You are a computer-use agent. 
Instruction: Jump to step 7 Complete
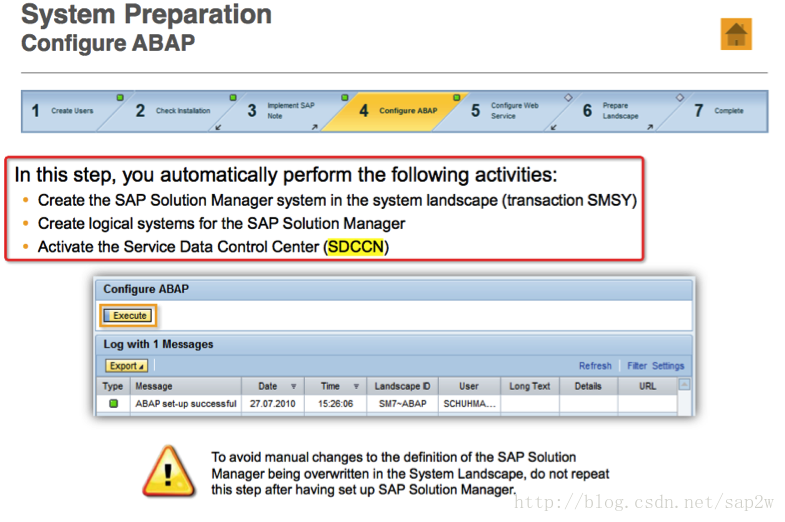click(x=719, y=111)
